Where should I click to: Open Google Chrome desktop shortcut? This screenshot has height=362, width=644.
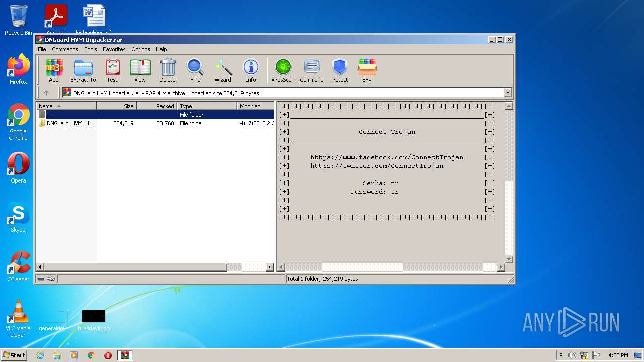click(x=18, y=122)
